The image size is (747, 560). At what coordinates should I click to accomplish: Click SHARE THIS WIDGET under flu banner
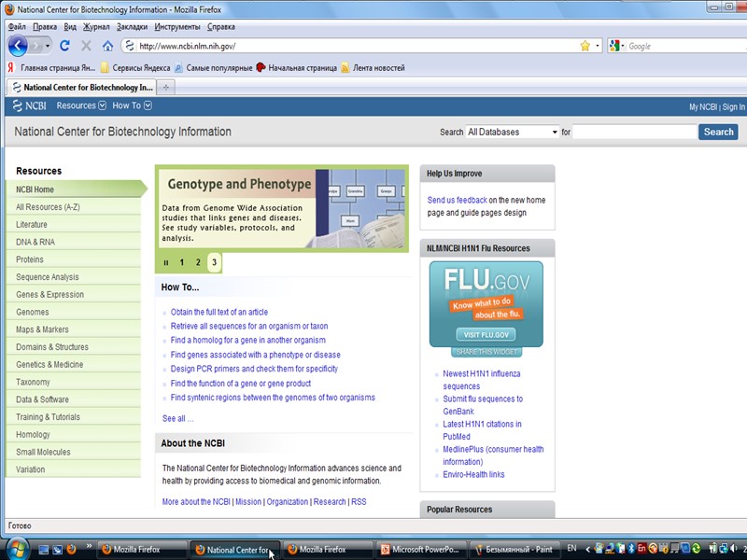pos(486,352)
